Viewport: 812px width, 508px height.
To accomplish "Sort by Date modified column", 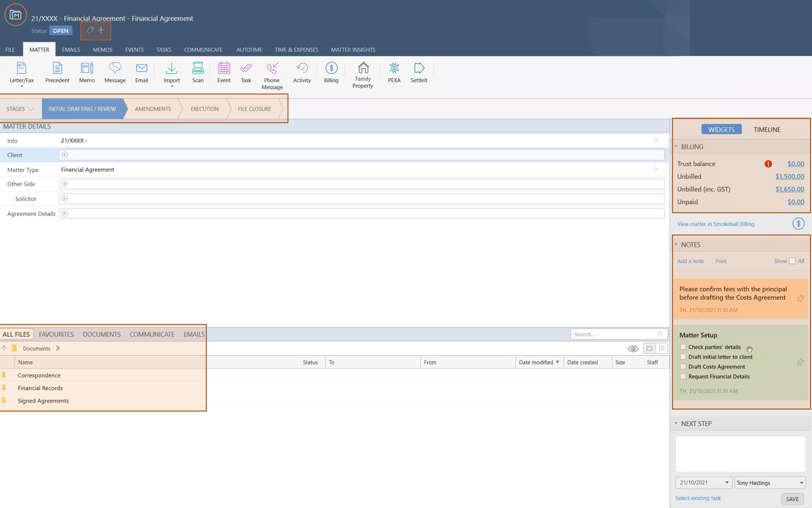I will tap(539, 362).
